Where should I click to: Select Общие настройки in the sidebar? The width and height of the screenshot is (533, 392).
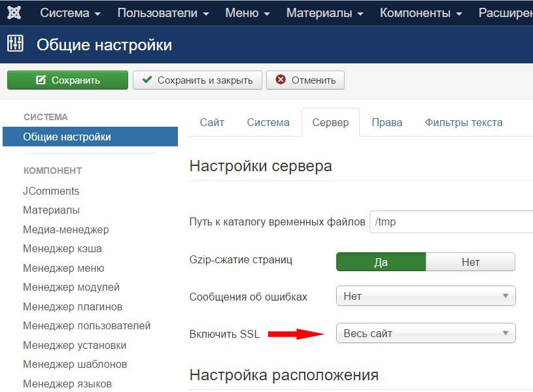[x=90, y=137]
